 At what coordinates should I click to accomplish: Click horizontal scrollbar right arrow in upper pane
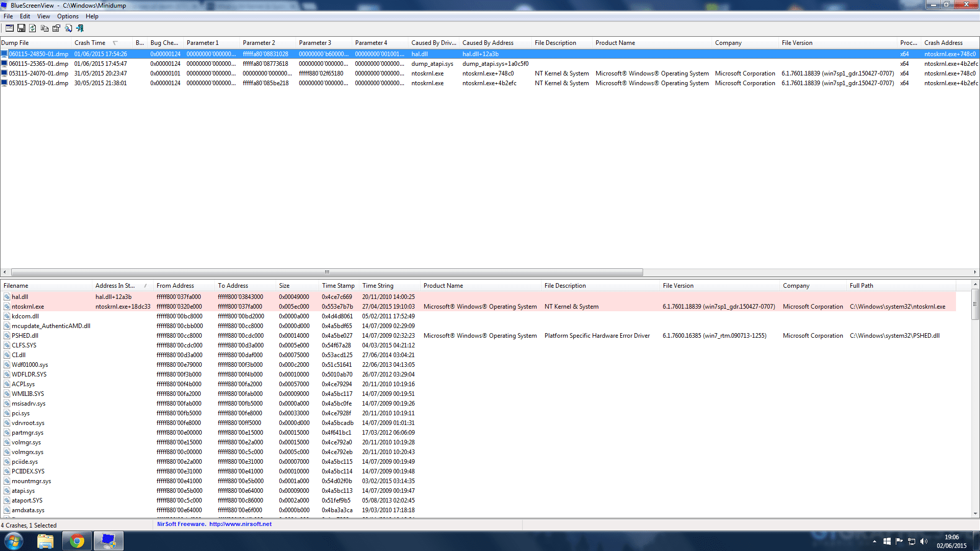975,272
